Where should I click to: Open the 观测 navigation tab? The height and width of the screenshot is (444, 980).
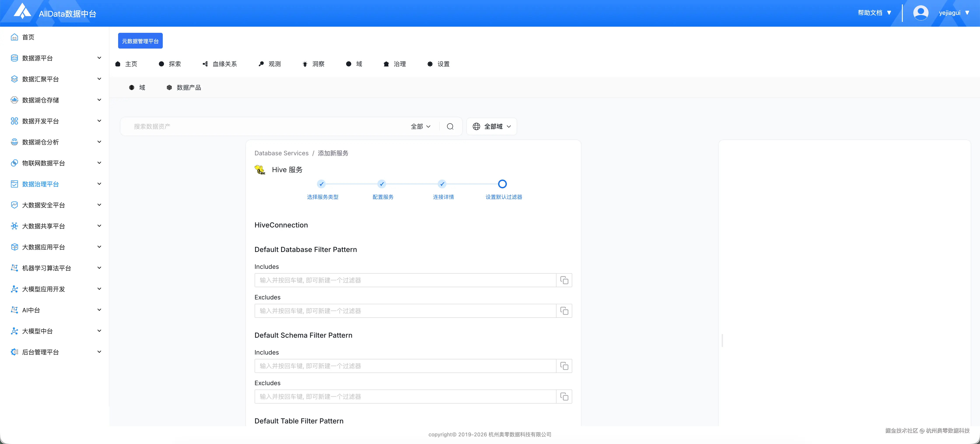270,64
